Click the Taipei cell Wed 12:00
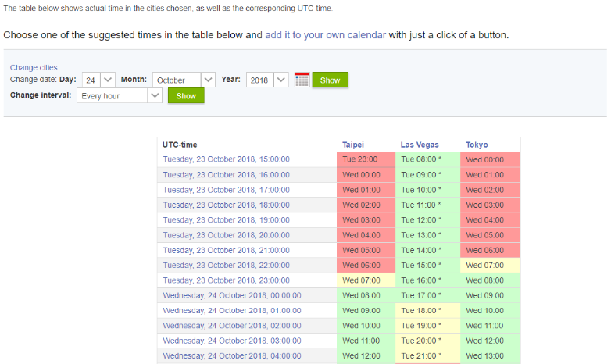Screen dimensions: 611x364 coord(366,356)
